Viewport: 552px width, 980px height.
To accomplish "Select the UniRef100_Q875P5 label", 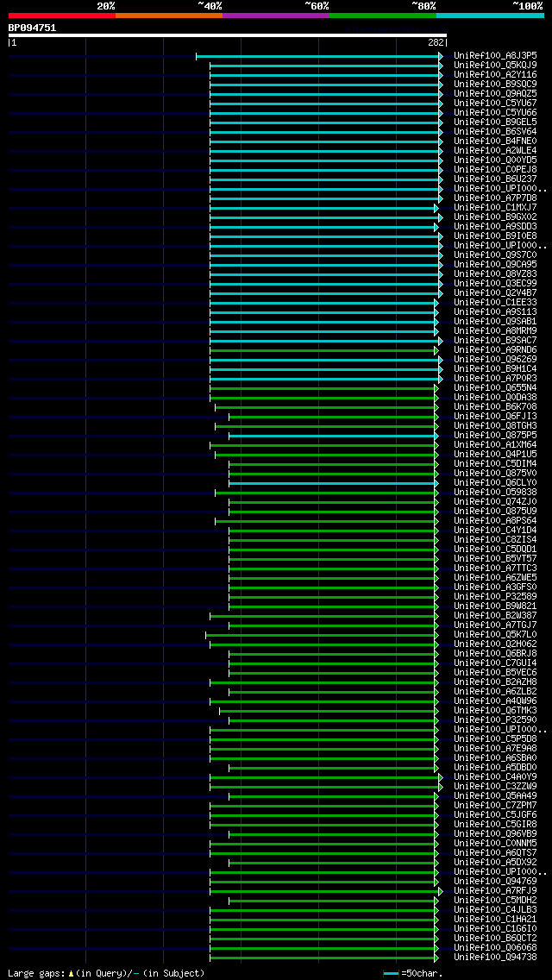I will pos(496,435).
